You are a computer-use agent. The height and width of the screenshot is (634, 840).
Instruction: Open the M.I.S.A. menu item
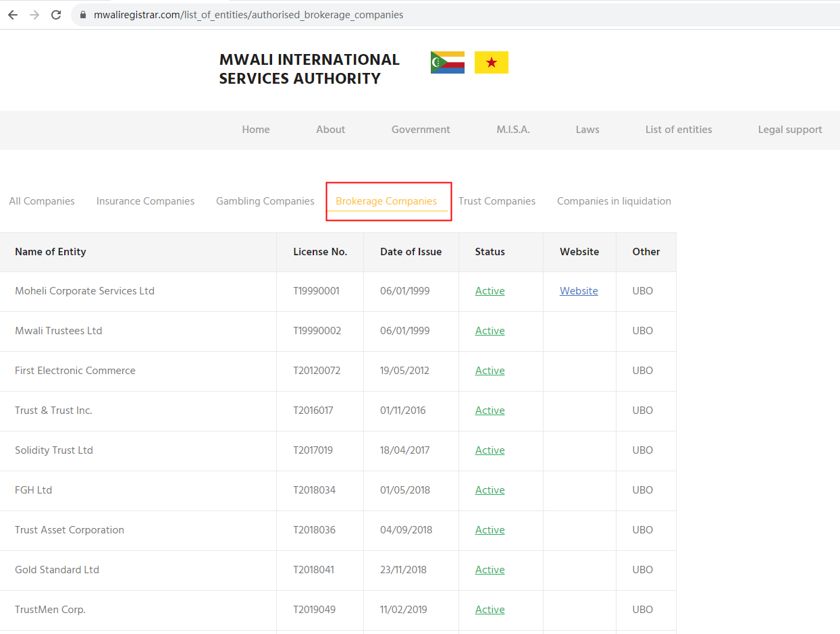(513, 130)
